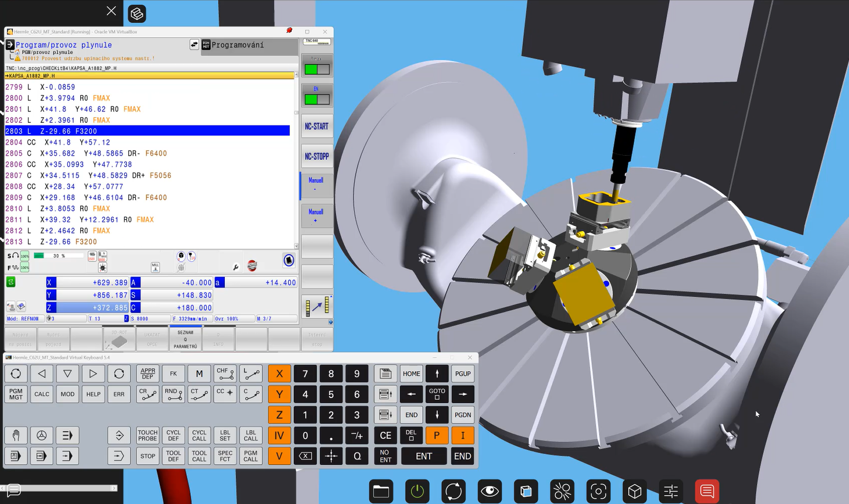The image size is (849, 504).
Task: Click the red chat message icon
Action: click(x=707, y=491)
